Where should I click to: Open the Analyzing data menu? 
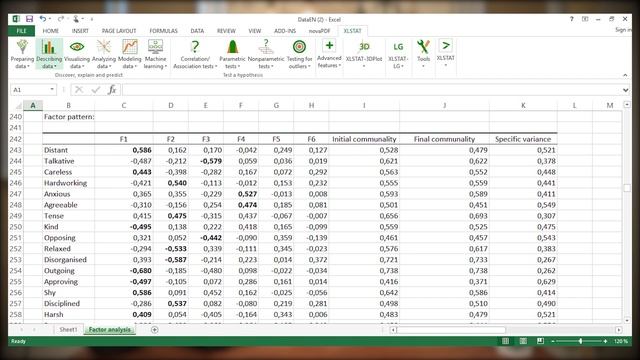(104, 54)
